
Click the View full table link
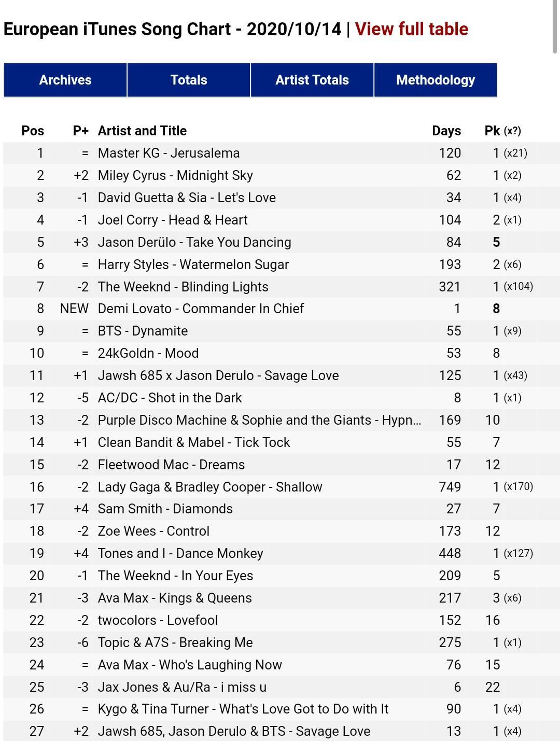412,29
